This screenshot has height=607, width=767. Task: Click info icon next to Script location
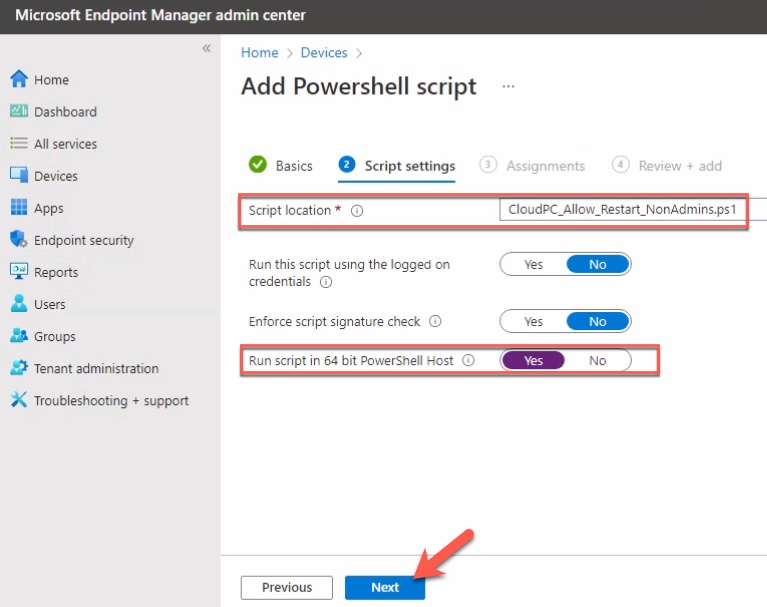(357, 211)
